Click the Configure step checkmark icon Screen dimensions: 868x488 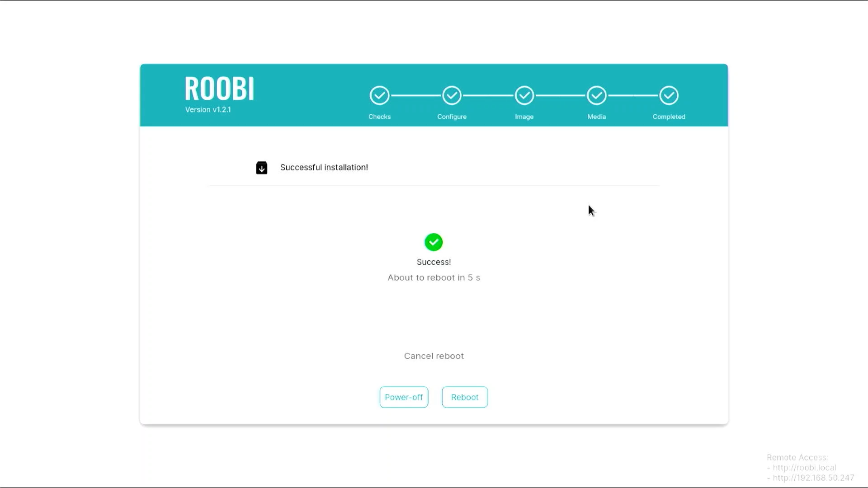(452, 95)
